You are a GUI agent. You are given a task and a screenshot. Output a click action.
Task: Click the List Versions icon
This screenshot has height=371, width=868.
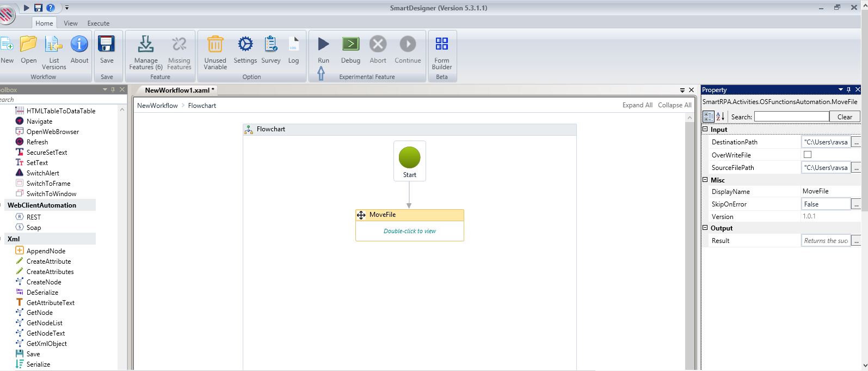pos(54,44)
